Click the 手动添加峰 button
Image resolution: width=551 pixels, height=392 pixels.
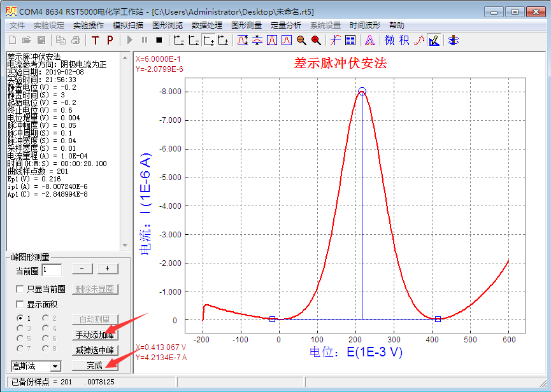point(95,335)
